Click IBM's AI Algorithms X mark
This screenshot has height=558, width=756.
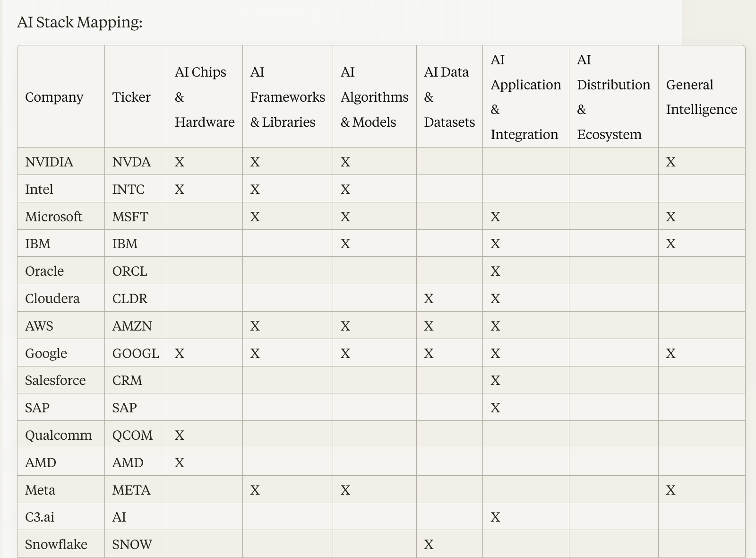tap(345, 244)
